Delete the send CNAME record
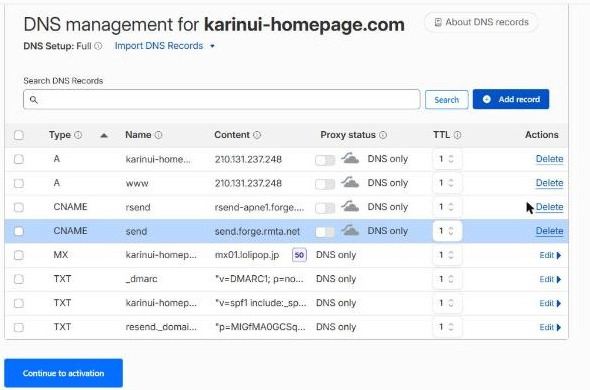590x390 pixels. (549, 231)
